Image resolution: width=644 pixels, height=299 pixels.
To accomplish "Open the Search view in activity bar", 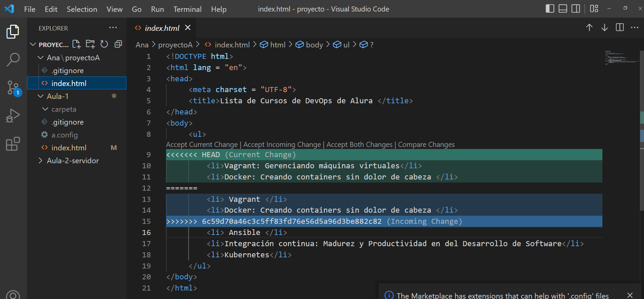I will [13, 60].
